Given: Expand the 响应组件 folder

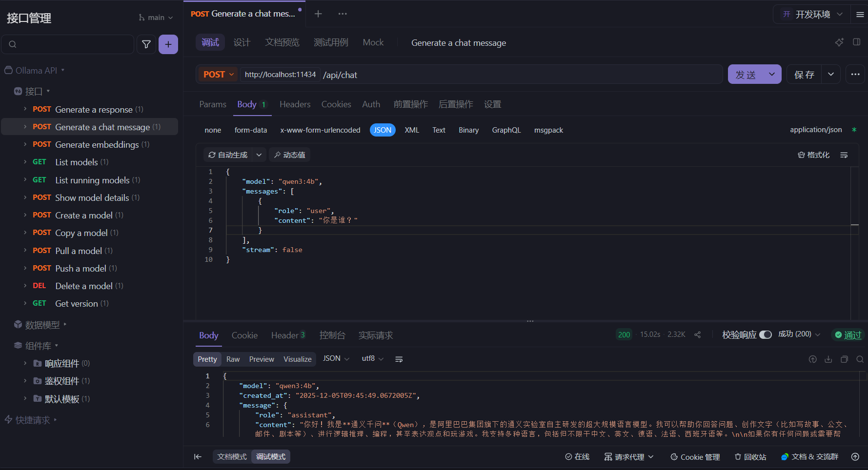Looking at the screenshot, I should 25,363.
